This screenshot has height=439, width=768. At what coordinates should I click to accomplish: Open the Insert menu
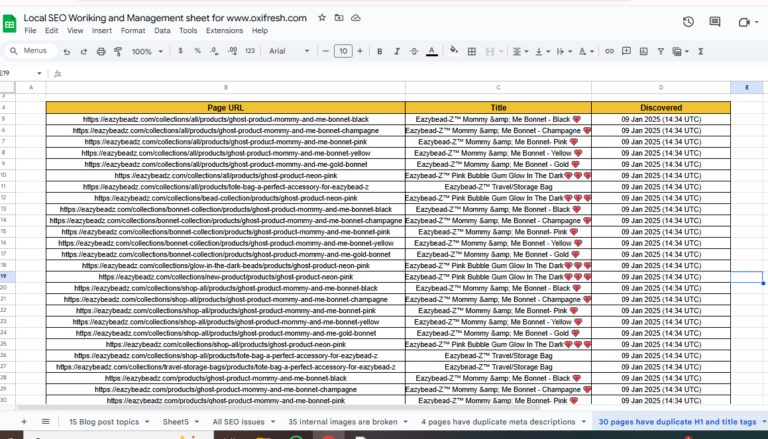[x=102, y=30]
